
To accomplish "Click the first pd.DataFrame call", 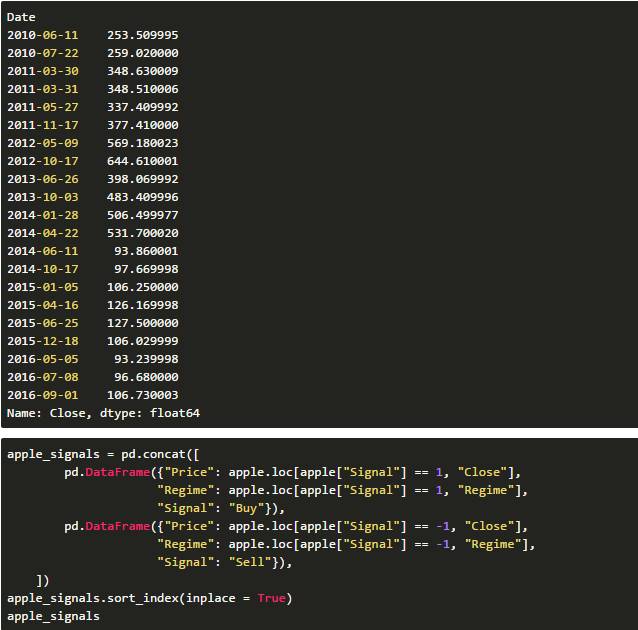I will point(107,472).
